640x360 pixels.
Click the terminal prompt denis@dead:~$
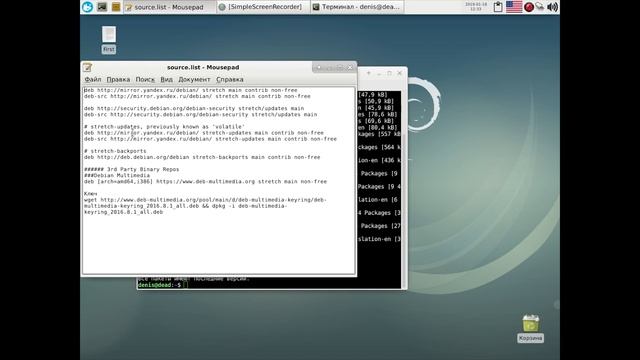(x=160, y=285)
